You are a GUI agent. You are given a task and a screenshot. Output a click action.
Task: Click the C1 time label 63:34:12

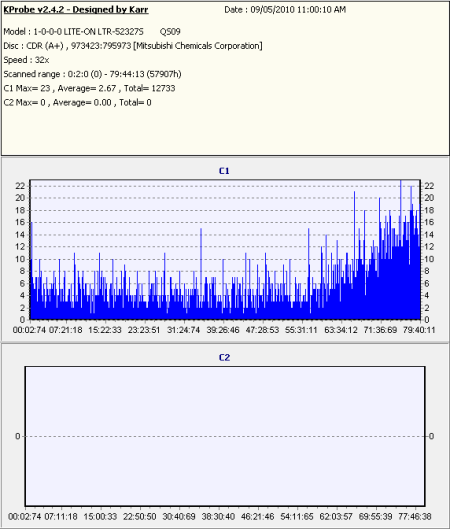pyautogui.click(x=341, y=330)
